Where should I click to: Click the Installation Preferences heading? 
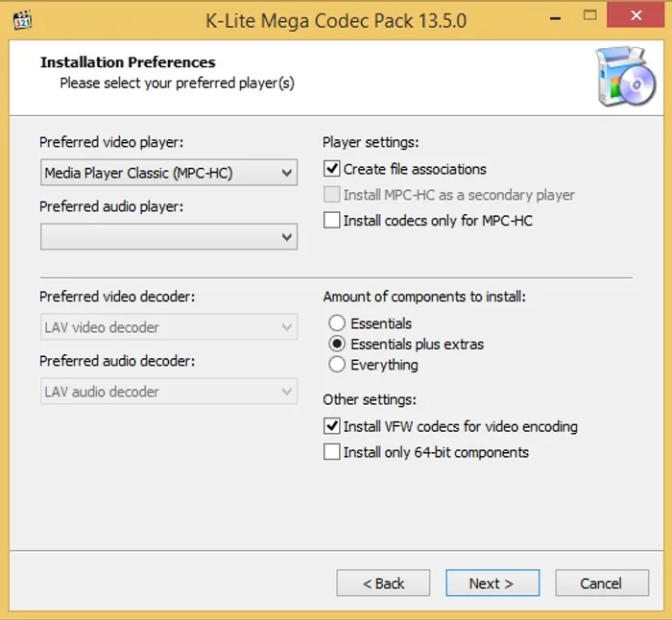[128, 62]
